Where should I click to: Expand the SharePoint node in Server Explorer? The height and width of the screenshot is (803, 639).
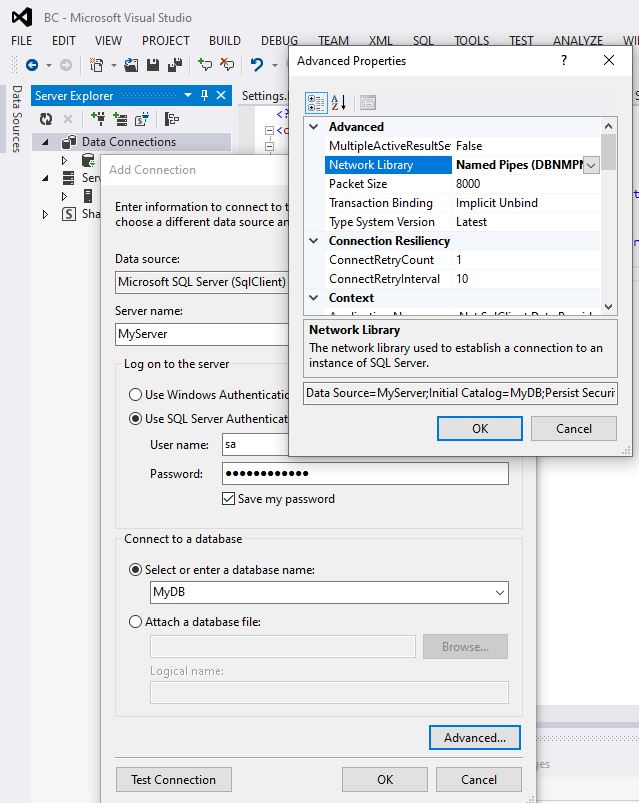pyautogui.click(x=45, y=214)
